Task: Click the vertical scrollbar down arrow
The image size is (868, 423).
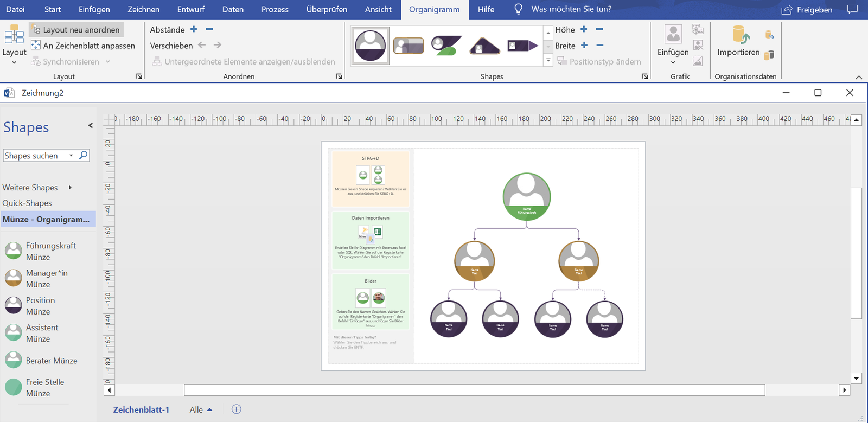Action: (857, 379)
